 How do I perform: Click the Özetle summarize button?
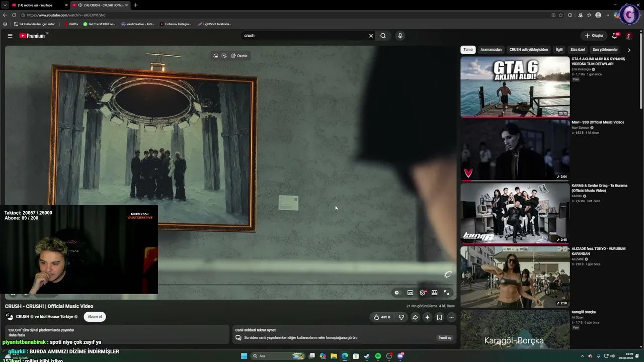[x=239, y=56]
